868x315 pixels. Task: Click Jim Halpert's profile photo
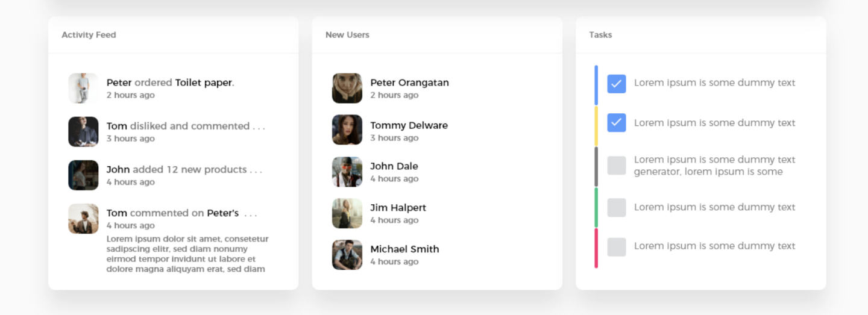[347, 213]
